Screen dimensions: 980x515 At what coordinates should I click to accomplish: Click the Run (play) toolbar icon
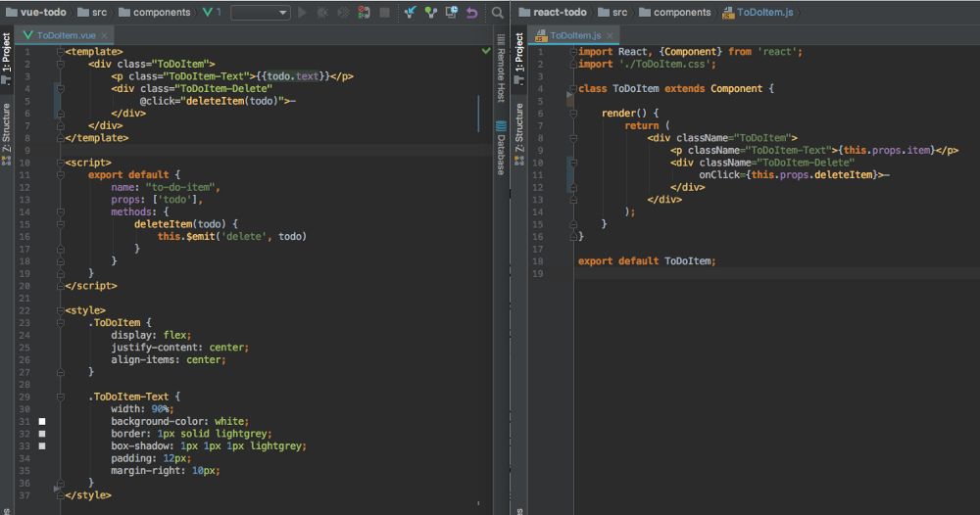(302, 13)
